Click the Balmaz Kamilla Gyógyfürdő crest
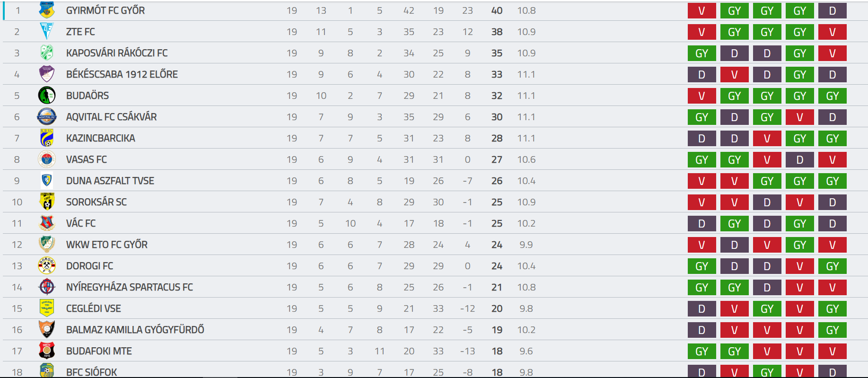This screenshot has width=868, height=378. click(47, 329)
